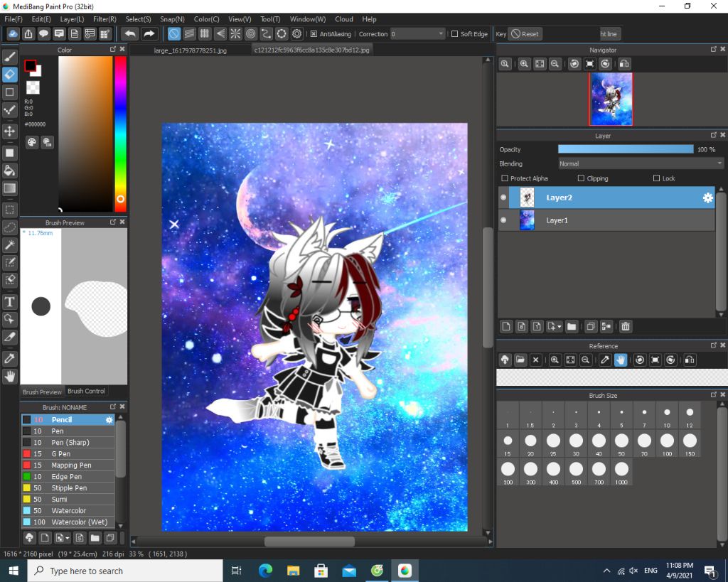
Task: Open reference image file
Action: [520, 360]
